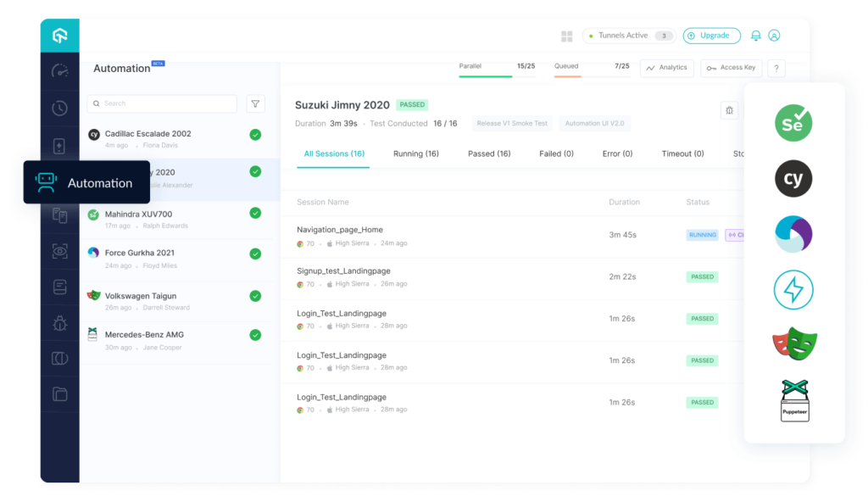Click the Release V1 Smoke Test tag

[x=512, y=124]
